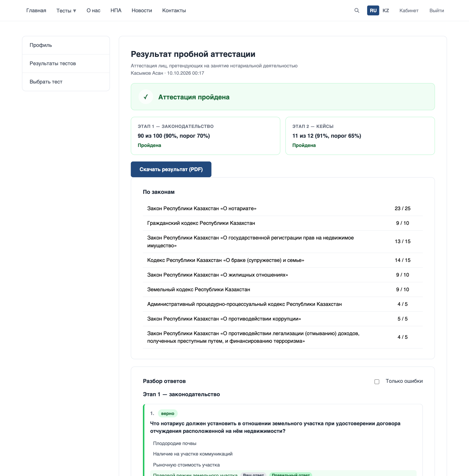This screenshot has width=469, height=476.
Task: Open the "Главная" nav item
Action: 36,10
